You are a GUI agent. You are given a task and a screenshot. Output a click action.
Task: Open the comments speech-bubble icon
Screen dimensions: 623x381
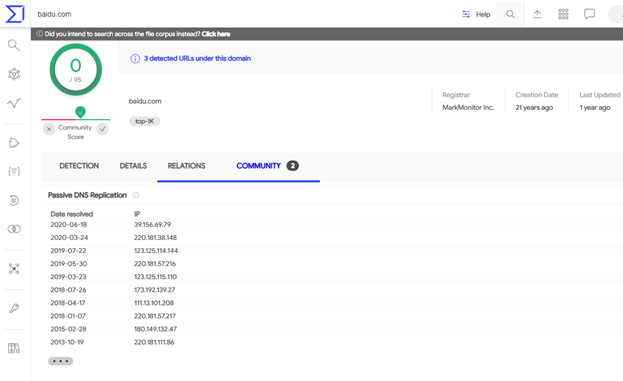(590, 14)
